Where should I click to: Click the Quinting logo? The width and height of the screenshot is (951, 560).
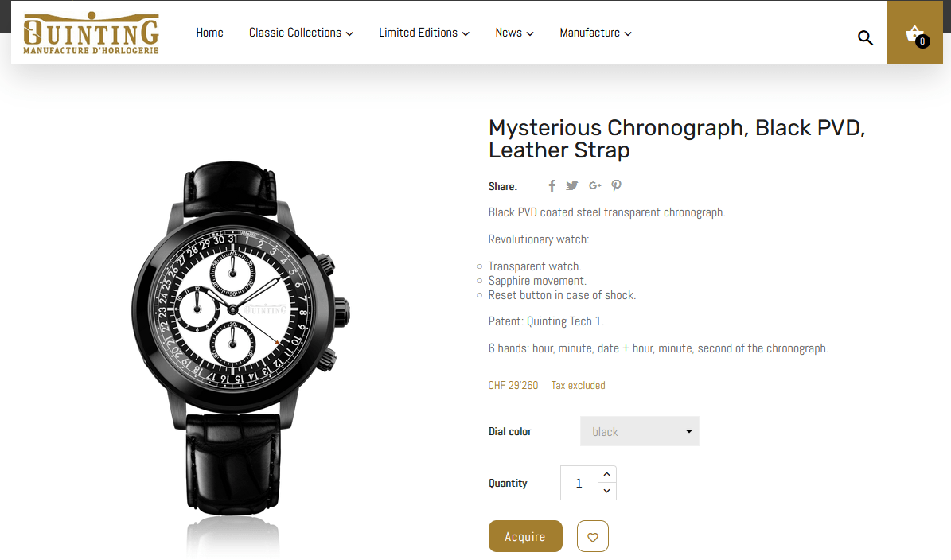pos(91,33)
